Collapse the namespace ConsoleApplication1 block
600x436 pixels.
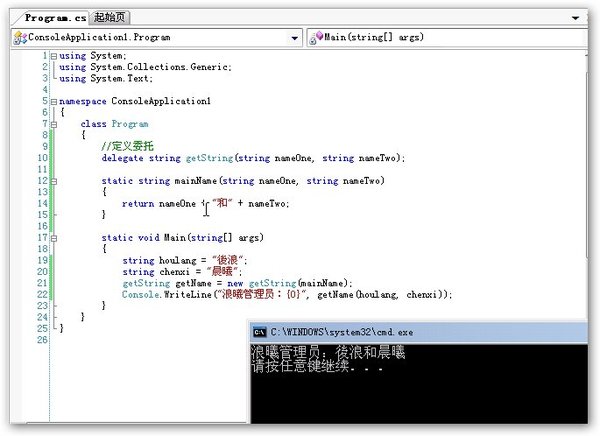pyautogui.click(x=53, y=102)
